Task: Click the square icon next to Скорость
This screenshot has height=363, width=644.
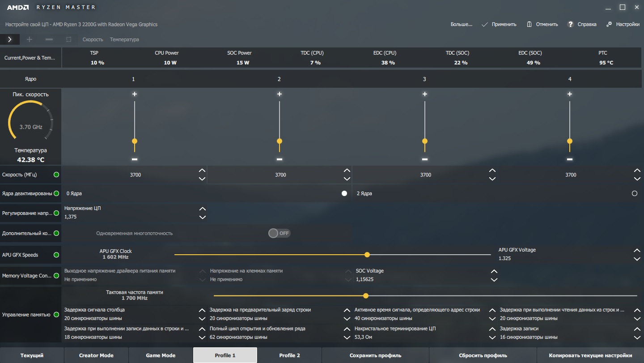Action: [68, 39]
